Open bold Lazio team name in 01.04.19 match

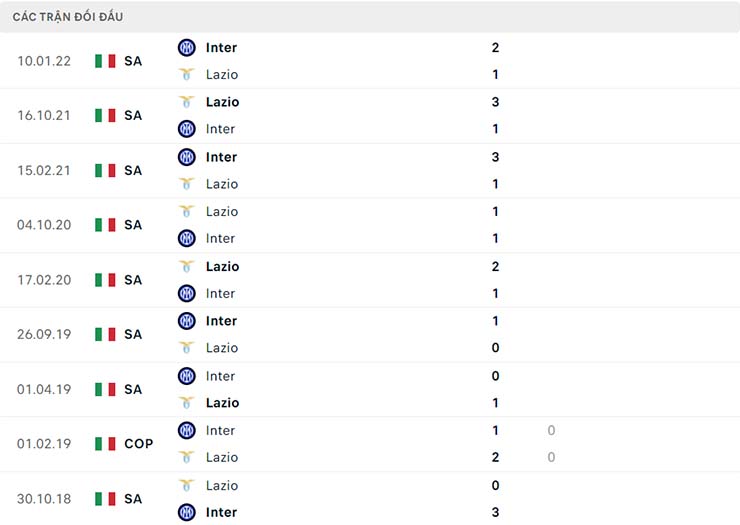tap(222, 402)
